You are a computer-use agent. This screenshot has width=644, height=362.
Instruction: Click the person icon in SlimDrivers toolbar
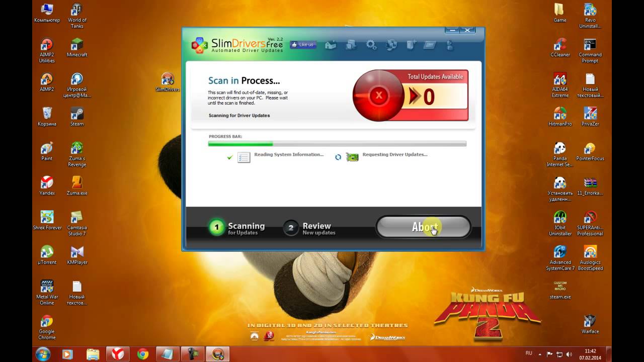[x=449, y=45]
